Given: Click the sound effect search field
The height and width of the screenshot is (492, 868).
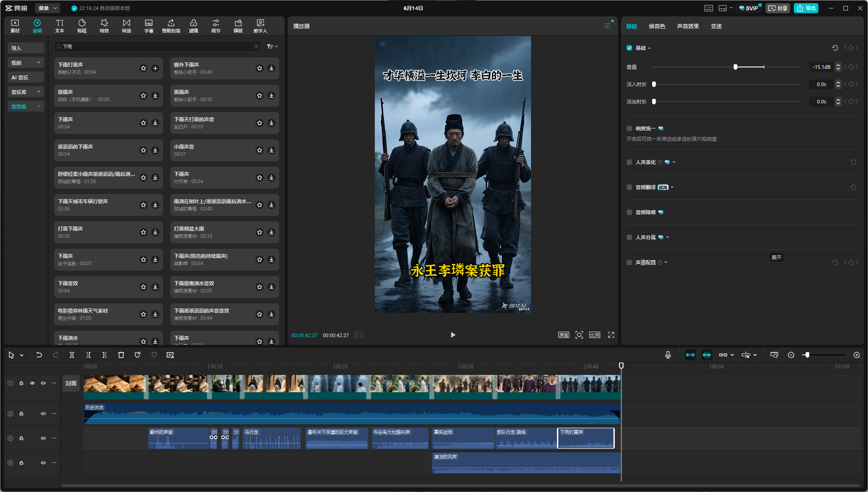Looking at the screenshot, I should [157, 46].
